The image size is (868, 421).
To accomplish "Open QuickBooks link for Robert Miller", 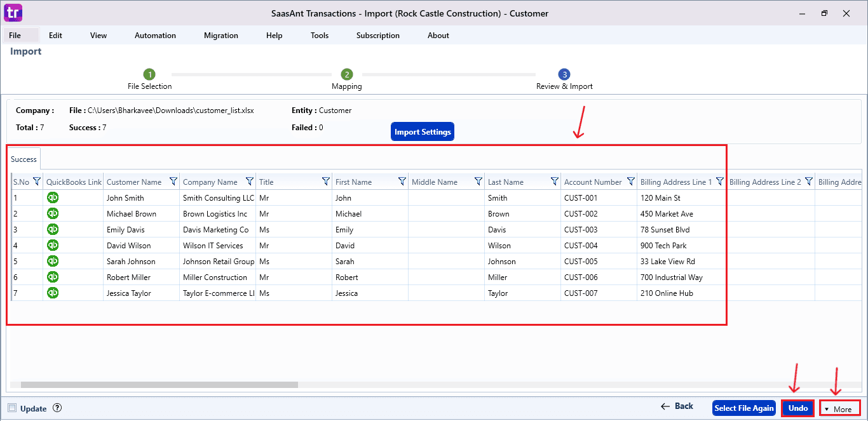I will [53, 277].
